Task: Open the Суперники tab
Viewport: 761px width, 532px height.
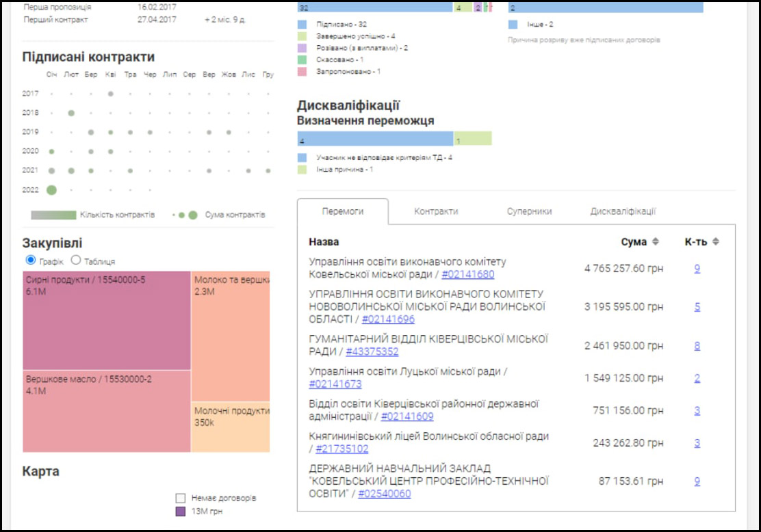Action: 529,211
